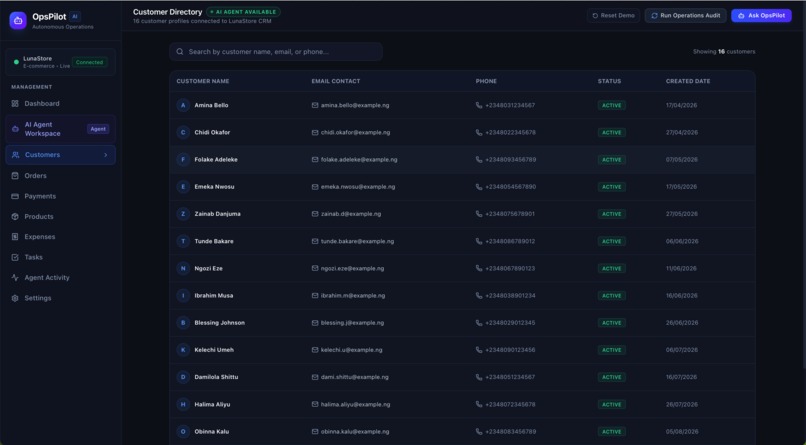Click email zainab.d@example.ng
This screenshot has height=445, width=806.
[351, 214]
